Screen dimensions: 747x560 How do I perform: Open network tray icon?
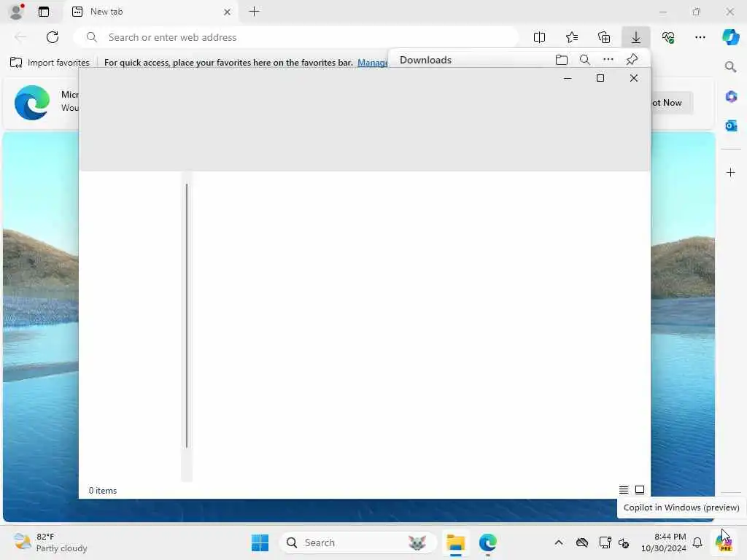tap(605, 542)
